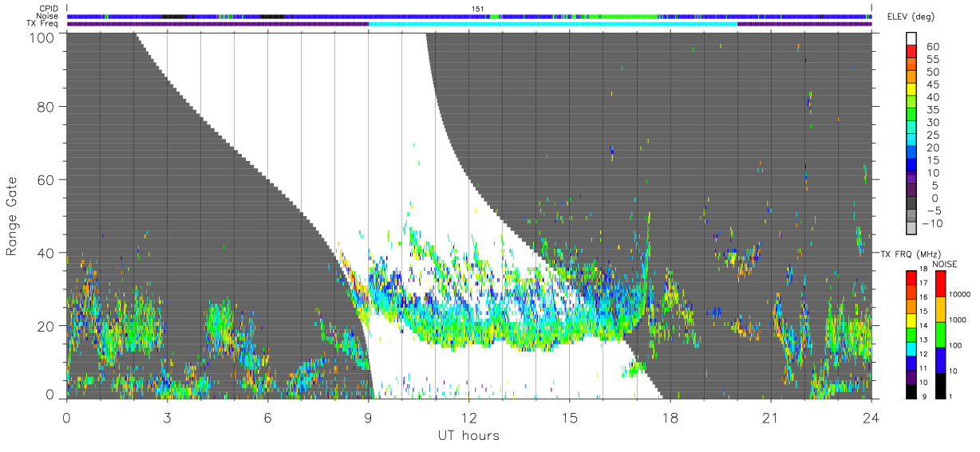Click the '20' tick label on Range Gate axis
Image resolution: width=980 pixels, height=452 pixels.
tap(47, 326)
